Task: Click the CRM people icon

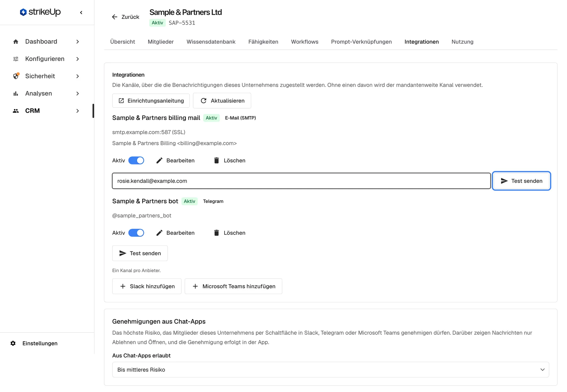Action: click(x=16, y=111)
